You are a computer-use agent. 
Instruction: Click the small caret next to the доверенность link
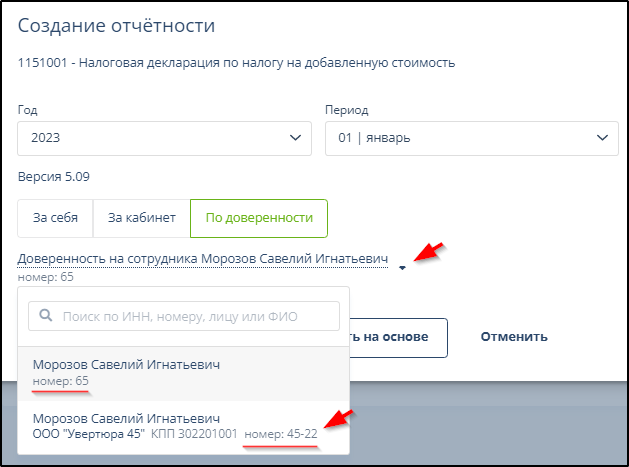(x=402, y=267)
